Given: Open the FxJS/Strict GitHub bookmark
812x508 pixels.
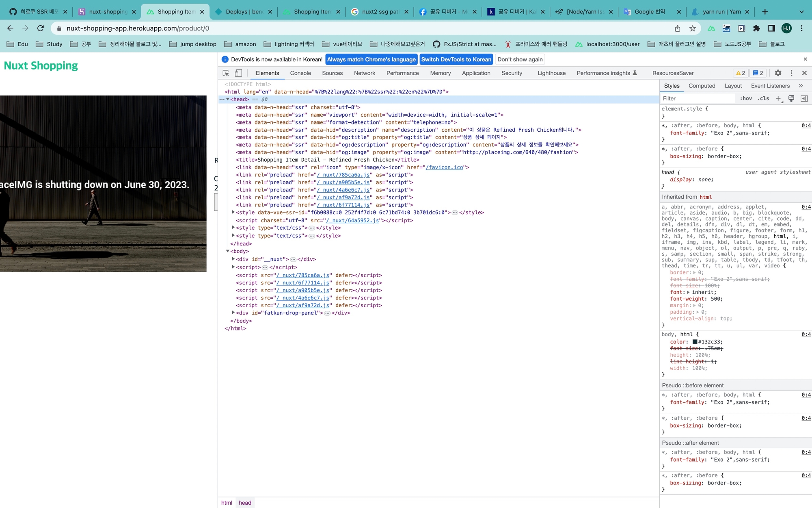Looking at the screenshot, I should pos(464,44).
